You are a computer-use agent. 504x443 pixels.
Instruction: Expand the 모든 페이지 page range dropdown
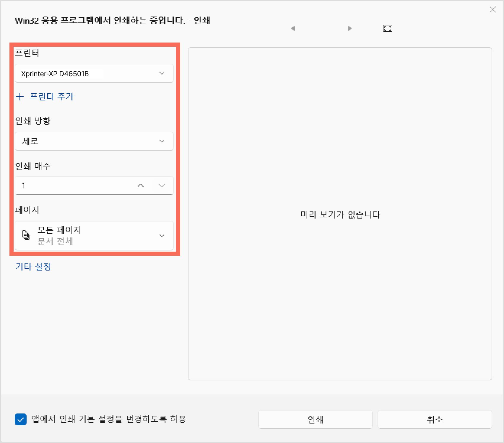tap(94, 236)
